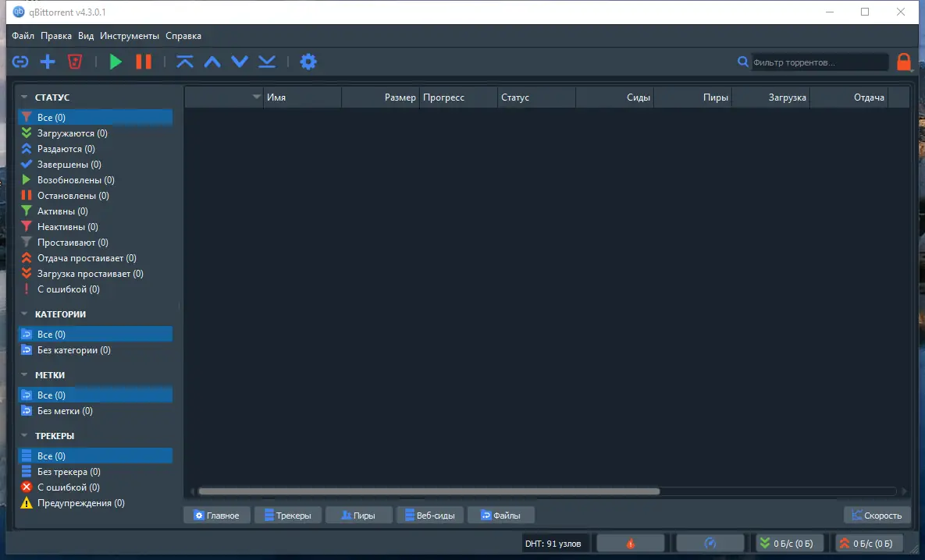The width and height of the screenshot is (925, 560).
Task: Select Все (0) under КАТЕГОРИИ
Action: tap(95, 335)
